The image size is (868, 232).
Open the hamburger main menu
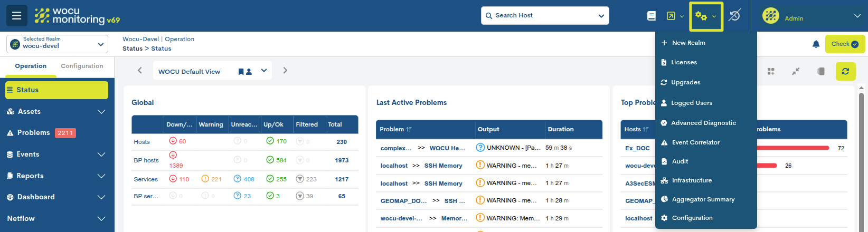[17, 16]
